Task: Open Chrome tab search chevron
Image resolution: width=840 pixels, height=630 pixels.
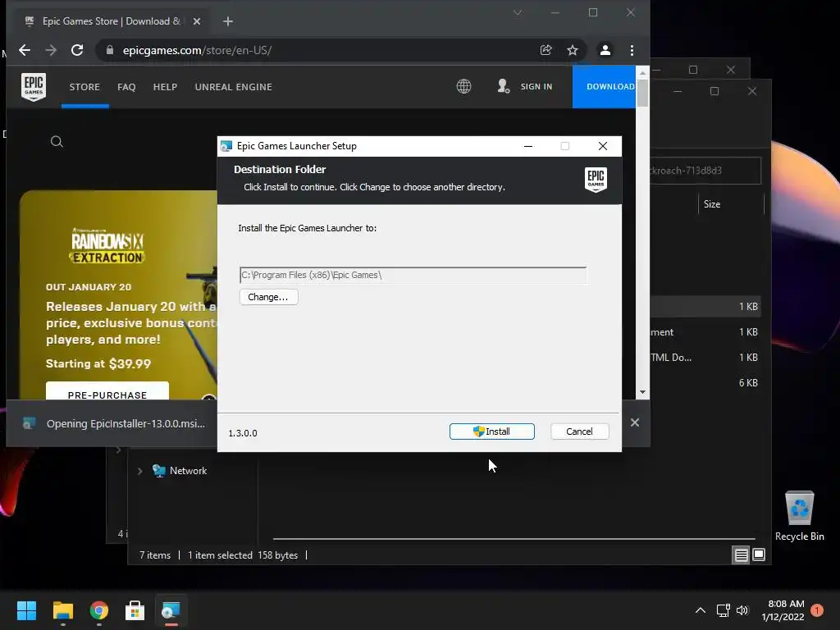Action: 518,12
